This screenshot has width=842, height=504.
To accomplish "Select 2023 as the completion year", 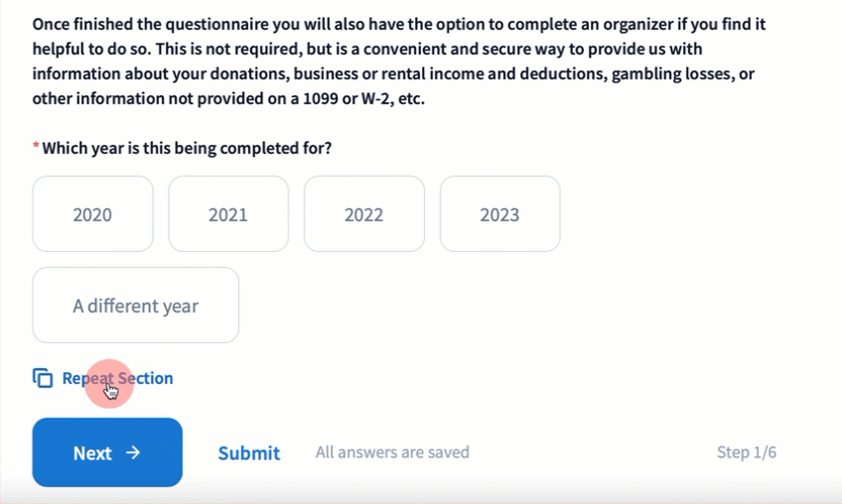I will pyautogui.click(x=499, y=214).
